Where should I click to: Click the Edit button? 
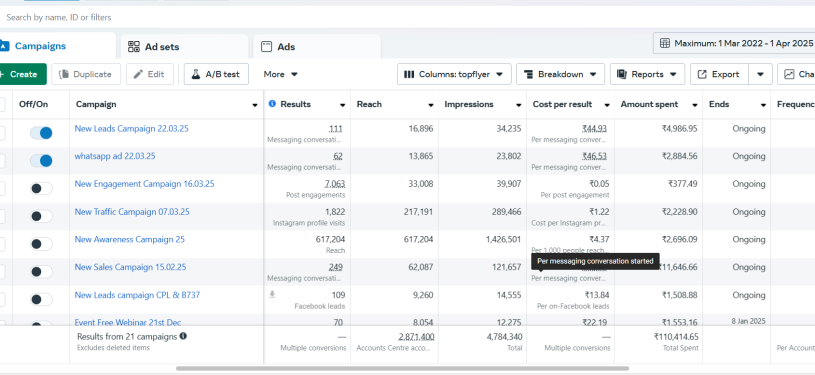(x=150, y=74)
